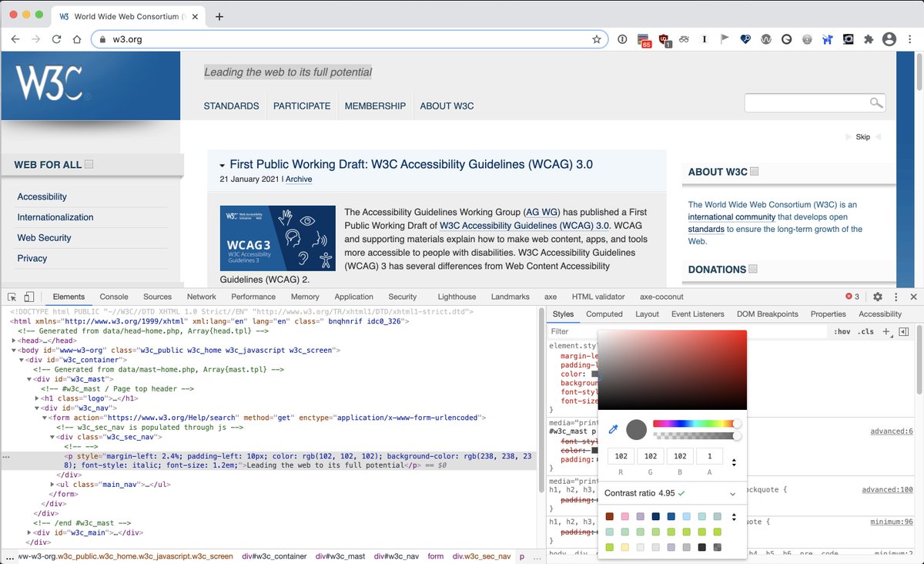Switch to the Computed styles tab
924x564 pixels.
[x=604, y=314]
